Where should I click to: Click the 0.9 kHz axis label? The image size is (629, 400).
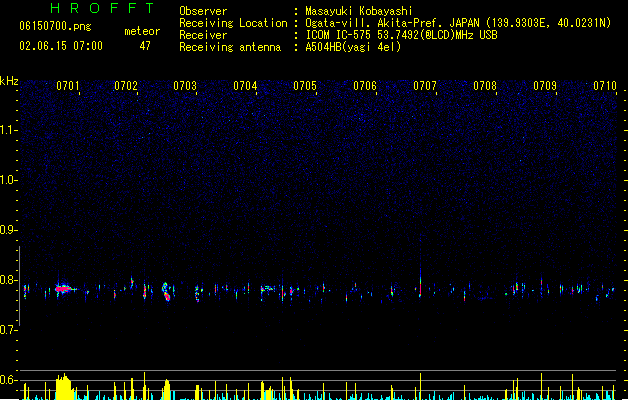pyautogui.click(x=9, y=230)
